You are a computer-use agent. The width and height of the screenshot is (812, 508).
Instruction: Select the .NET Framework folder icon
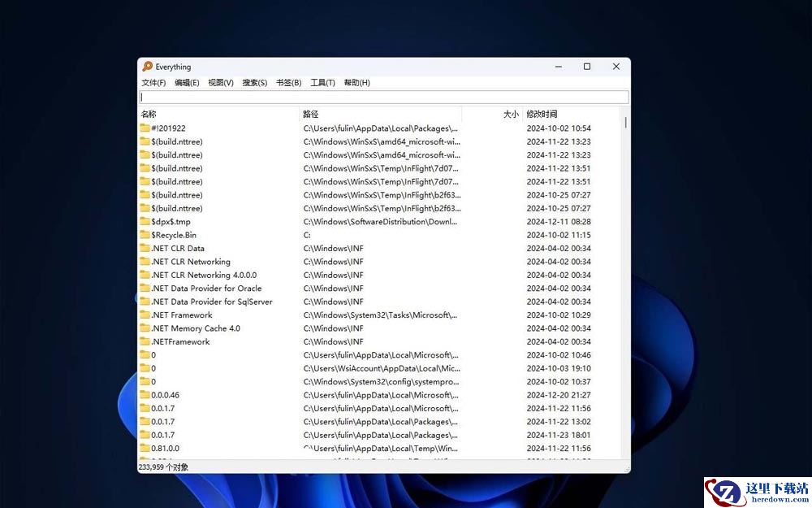point(145,315)
